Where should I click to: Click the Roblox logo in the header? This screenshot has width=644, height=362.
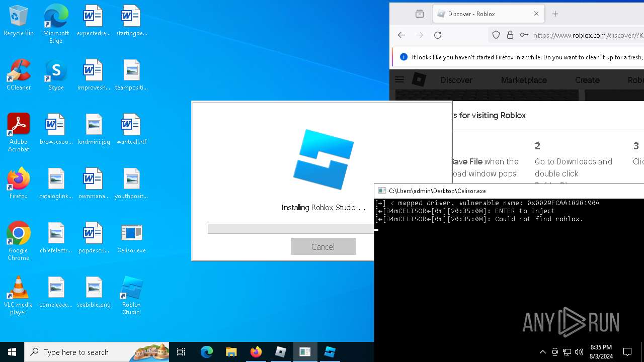pos(419,79)
